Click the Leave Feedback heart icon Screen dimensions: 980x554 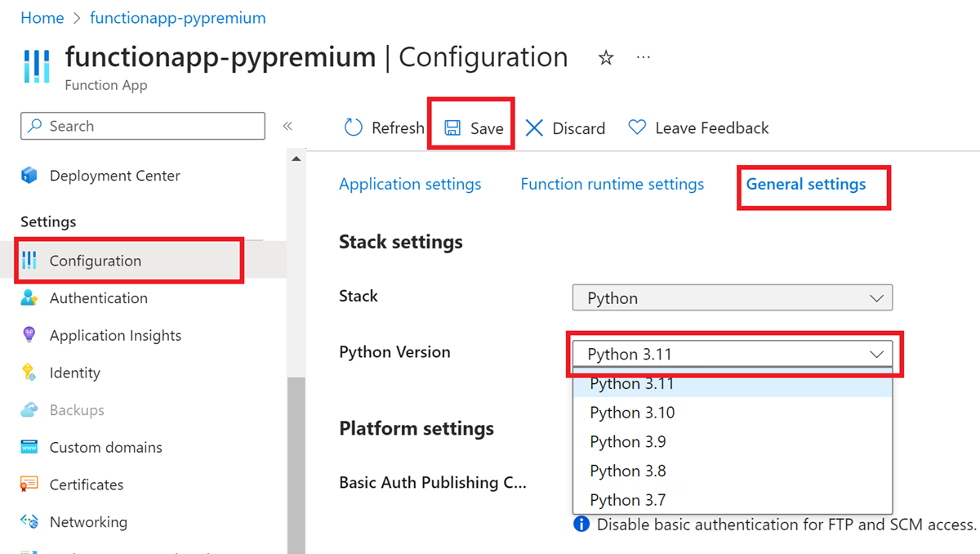coord(637,128)
